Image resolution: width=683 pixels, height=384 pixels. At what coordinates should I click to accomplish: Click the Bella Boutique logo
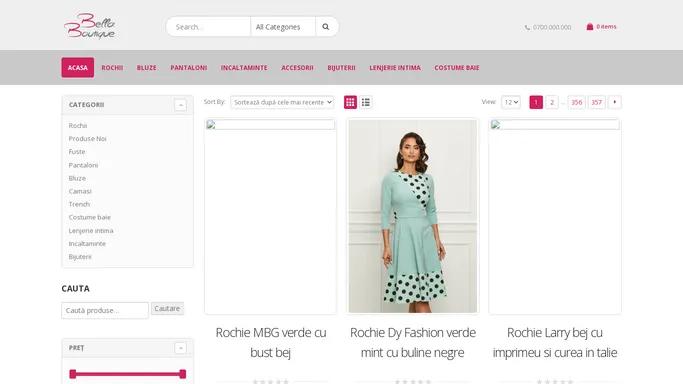[x=90, y=26]
